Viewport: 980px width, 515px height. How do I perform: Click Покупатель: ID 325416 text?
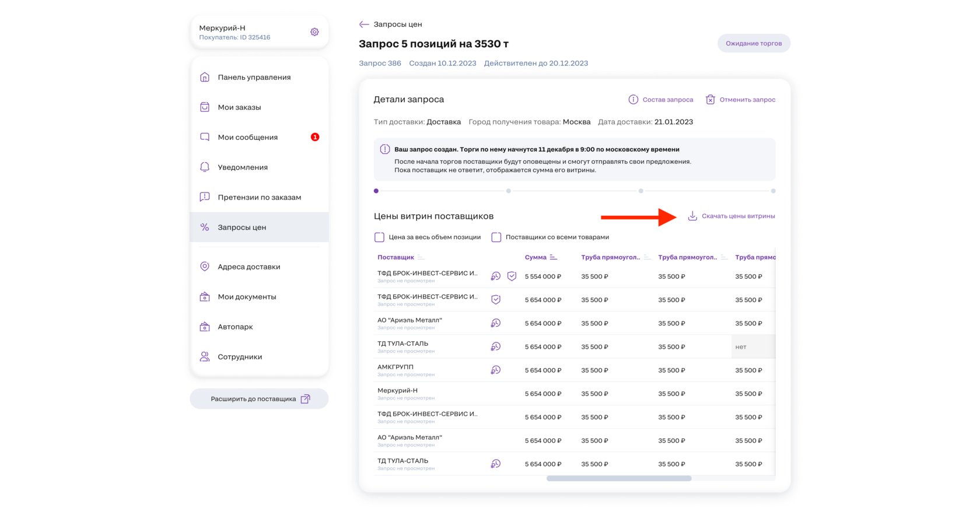(235, 37)
